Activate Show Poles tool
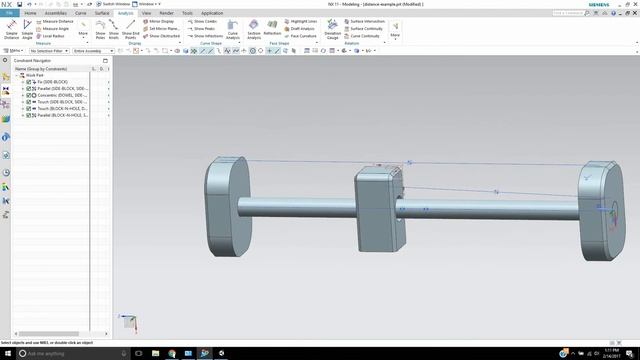 tap(100, 29)
